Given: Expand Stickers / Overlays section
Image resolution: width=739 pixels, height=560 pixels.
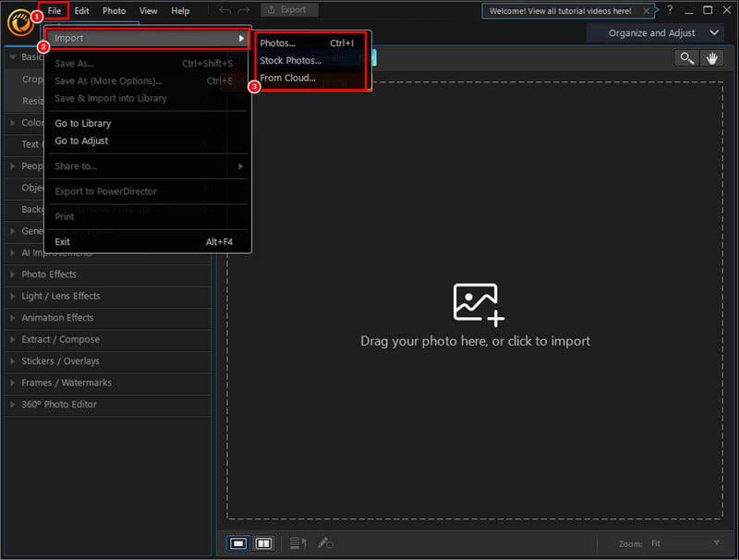Looking at the screenshot, I should click(x=108, y=361).
